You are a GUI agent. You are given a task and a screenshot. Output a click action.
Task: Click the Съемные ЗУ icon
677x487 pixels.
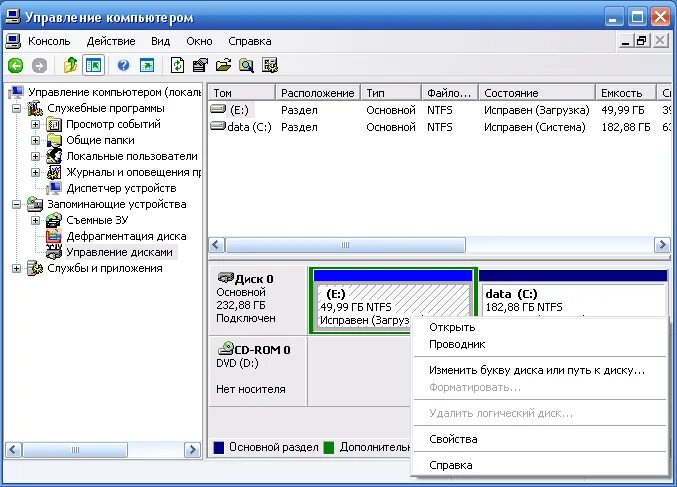pyautogui.click(x=54, y=220)
